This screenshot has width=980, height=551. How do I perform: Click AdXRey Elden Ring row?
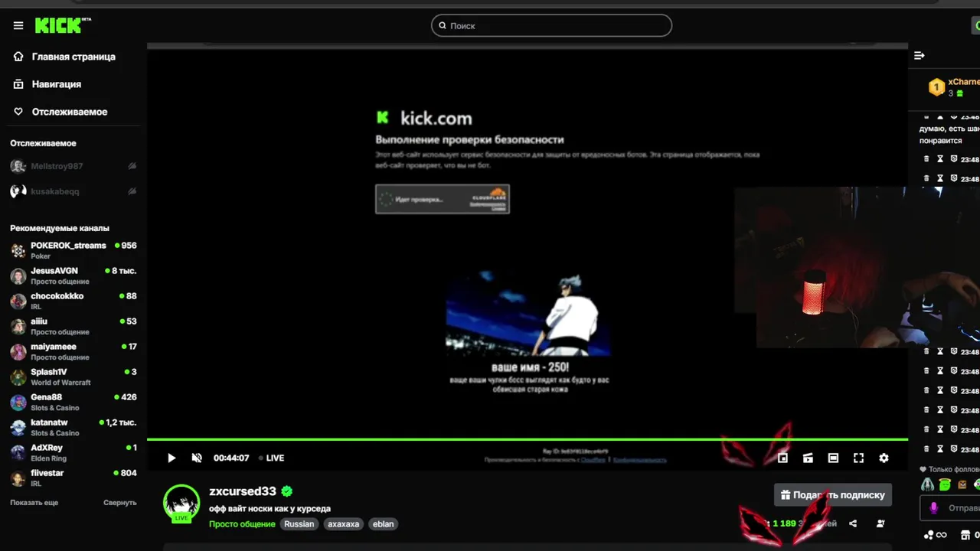coord(73,452)
